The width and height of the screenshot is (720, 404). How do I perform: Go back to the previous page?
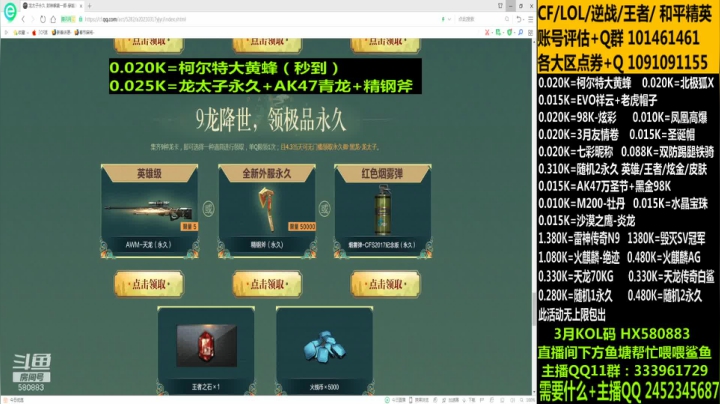pyautogui.click(x=23, y=19)
